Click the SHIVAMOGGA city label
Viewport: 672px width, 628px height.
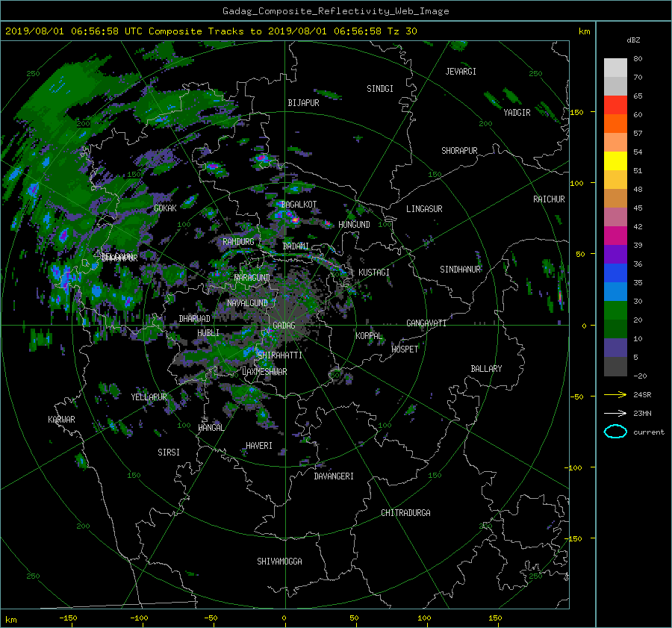pyautogui.click(x=279, y=562)
